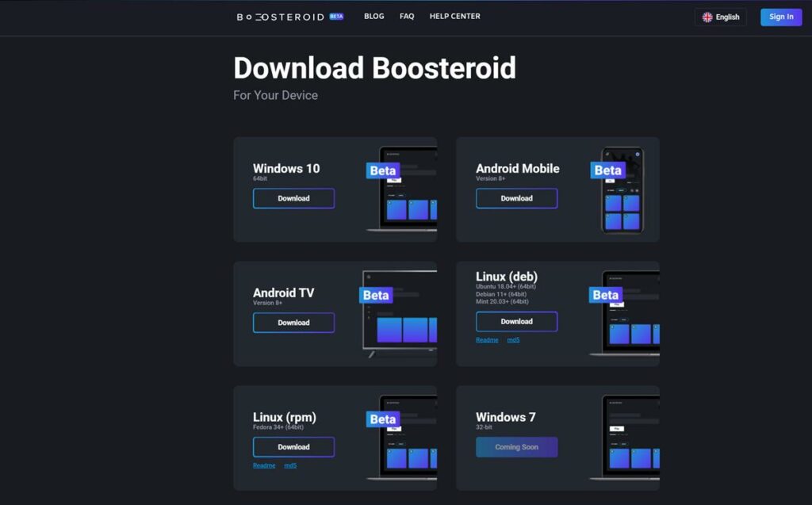Visit the HELP CENTER
The width and height of the screenshot is (812, 505).
(x=454, y=16)
